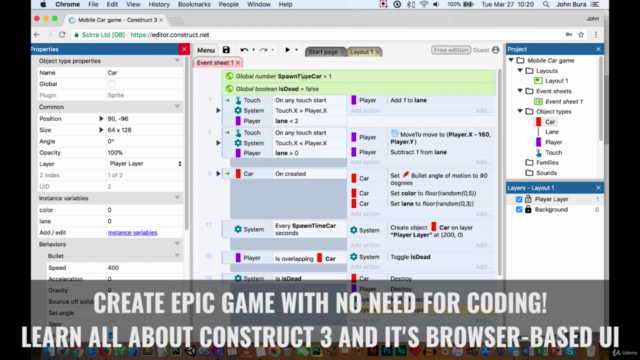Open the Apple menu
Viewport: 640px width, 360px height.
click(x=43, y=4)
